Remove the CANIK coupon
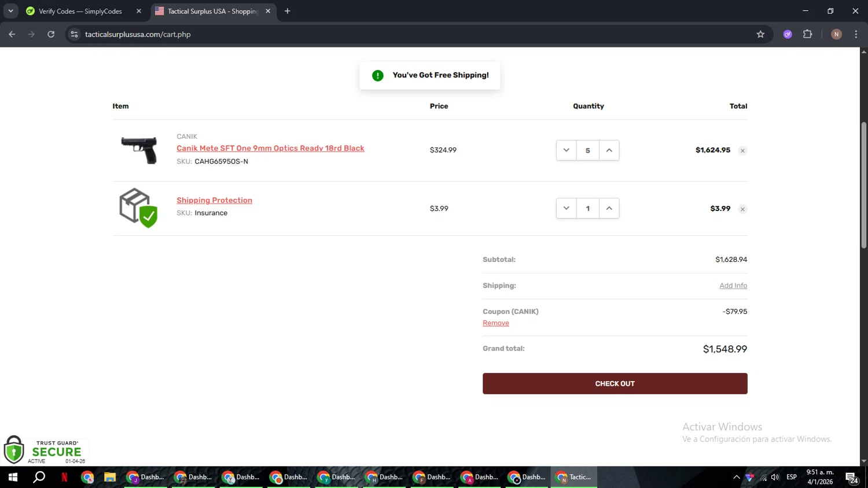Viewport: 868px width, 488px height. (496, 323)
